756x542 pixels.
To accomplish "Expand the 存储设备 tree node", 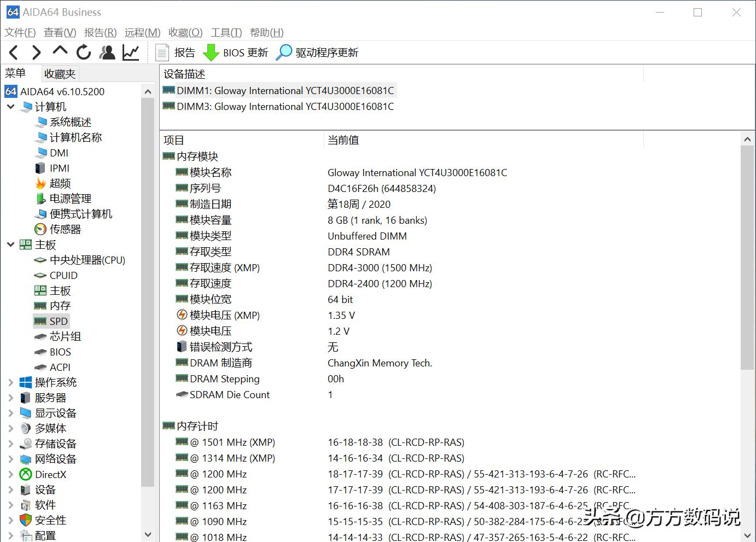I will coord(10,444).
